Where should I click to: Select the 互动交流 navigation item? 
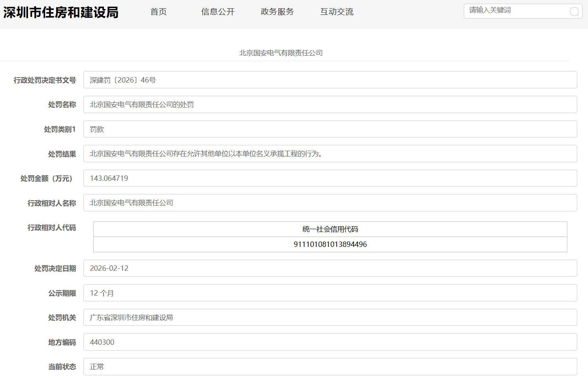point(337,12)
